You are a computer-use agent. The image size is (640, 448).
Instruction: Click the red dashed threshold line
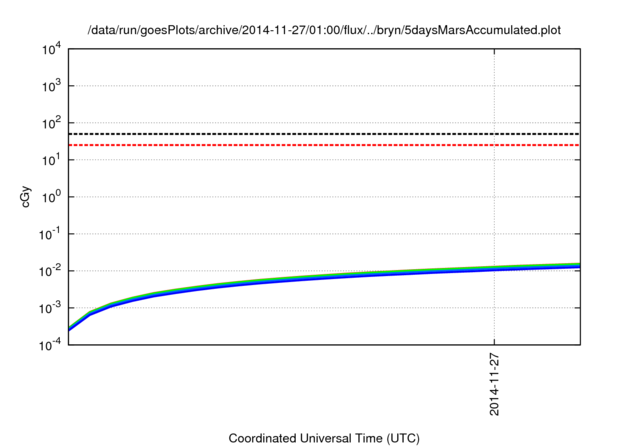pyautogui.click(x=324, y=145)
